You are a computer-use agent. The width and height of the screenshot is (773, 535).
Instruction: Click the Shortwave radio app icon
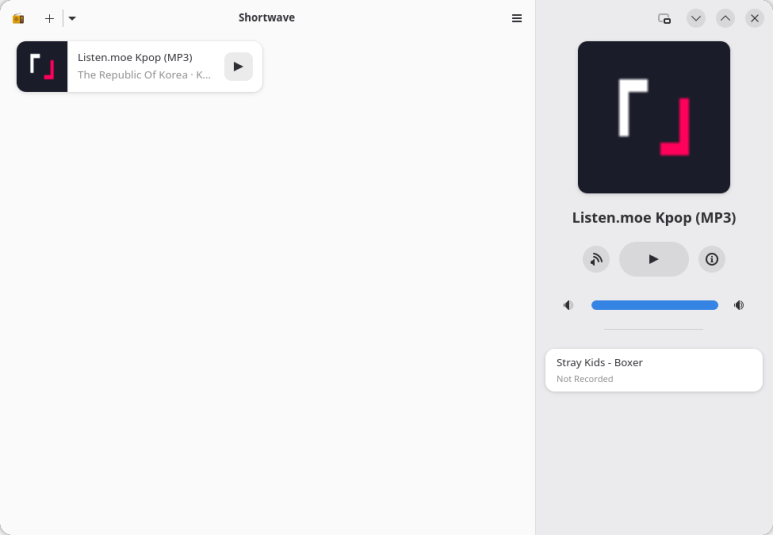tap(18, 19)
